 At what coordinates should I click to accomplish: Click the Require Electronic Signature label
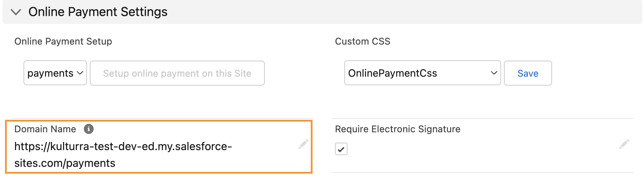397,129
